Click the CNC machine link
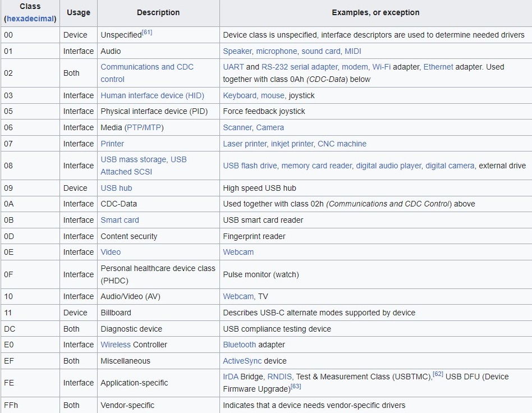 point(342,144)
